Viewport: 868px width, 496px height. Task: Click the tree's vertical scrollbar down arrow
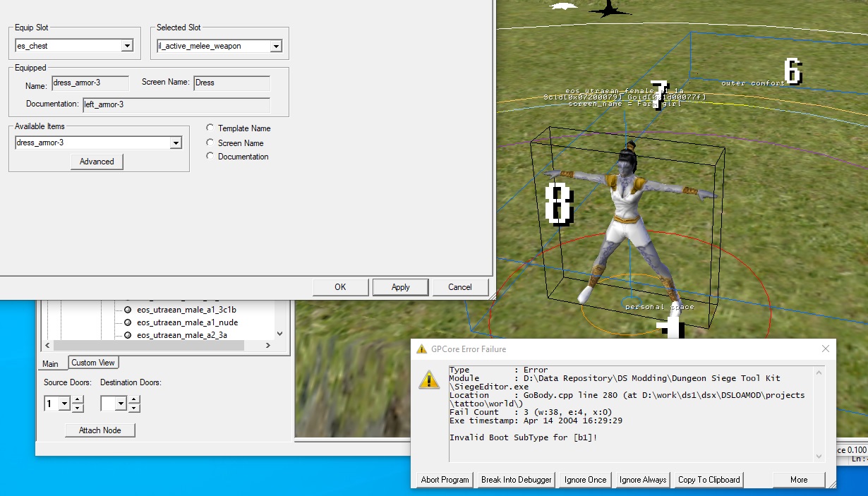tap(279, 334)
